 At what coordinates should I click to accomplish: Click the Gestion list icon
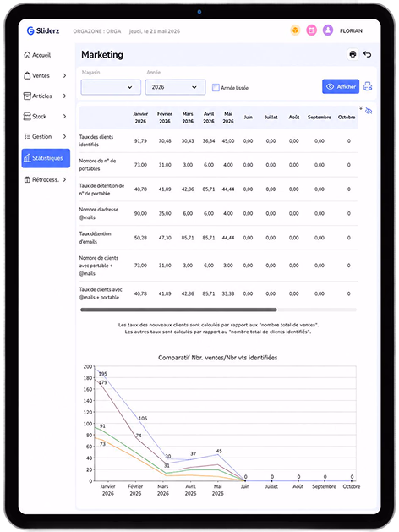[27, 136]
